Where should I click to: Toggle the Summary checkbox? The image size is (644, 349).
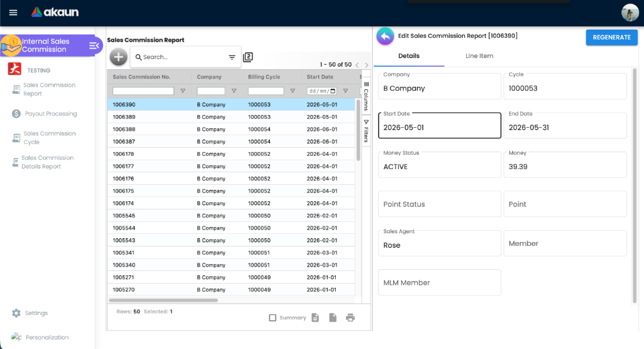(x=272, y=318)
